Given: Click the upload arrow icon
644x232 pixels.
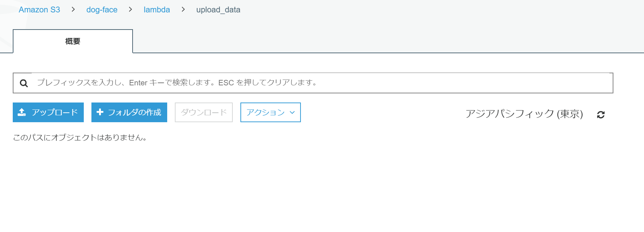Looking at the screenshot, I should click(22, 112).
